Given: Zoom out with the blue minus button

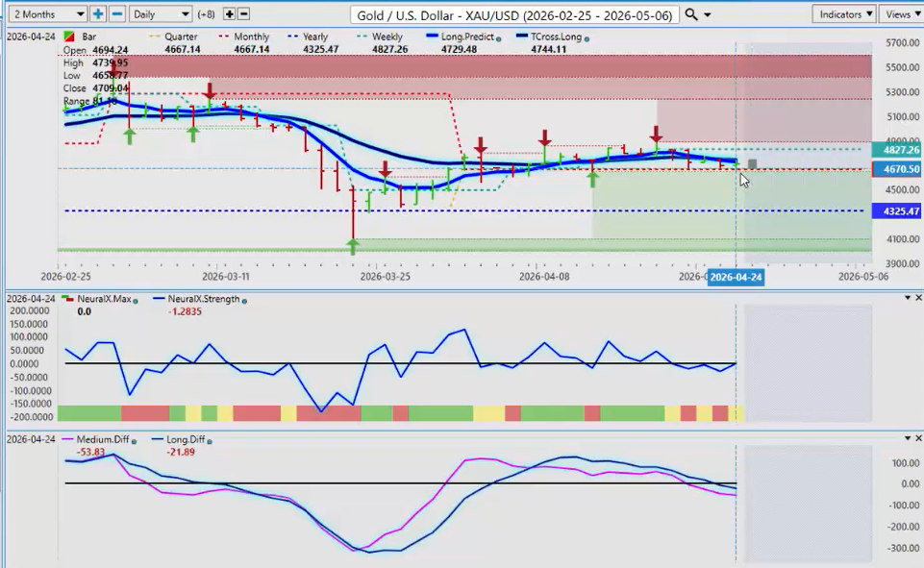Looking at the screenshot, I should point(117,14).
